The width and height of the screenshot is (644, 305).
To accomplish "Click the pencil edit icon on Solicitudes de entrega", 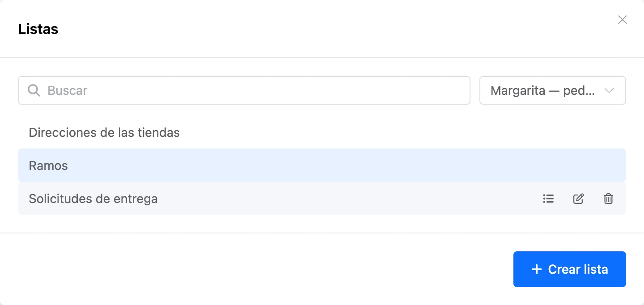I will point(578,199).
